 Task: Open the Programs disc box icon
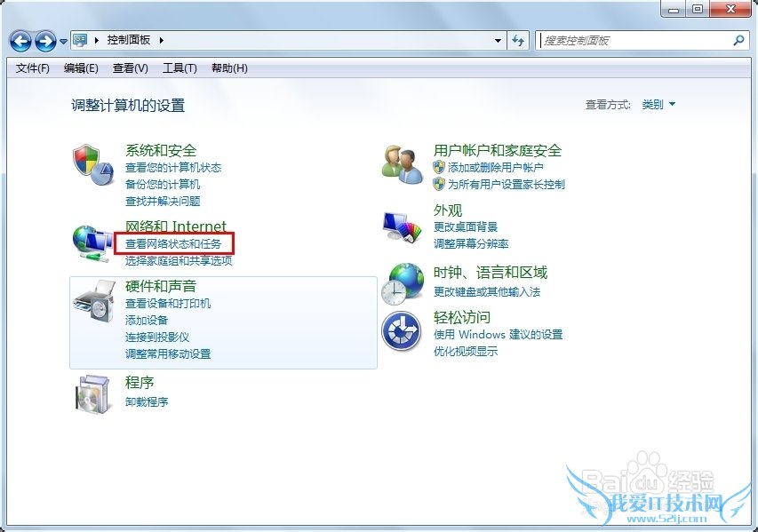pyautogui.click(x=94, y=394)
